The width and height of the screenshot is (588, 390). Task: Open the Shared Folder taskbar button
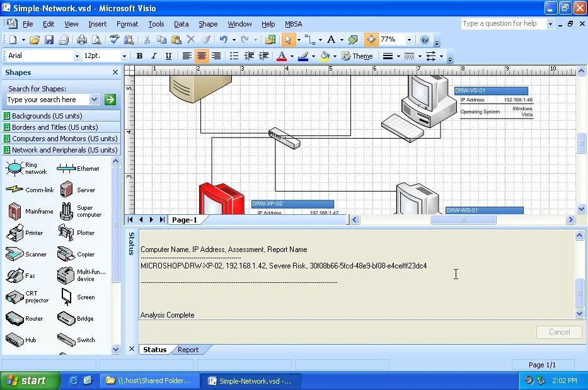click(149, 381)
